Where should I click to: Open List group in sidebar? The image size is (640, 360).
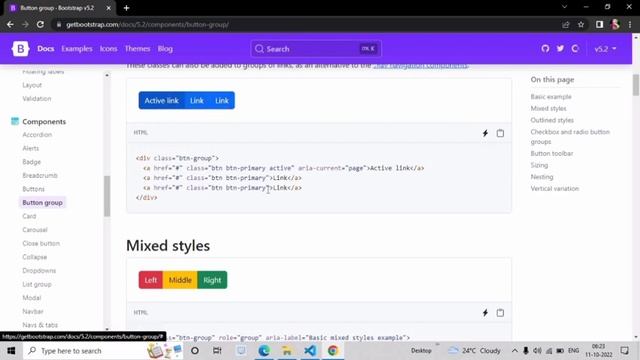(x=37, y=284)
